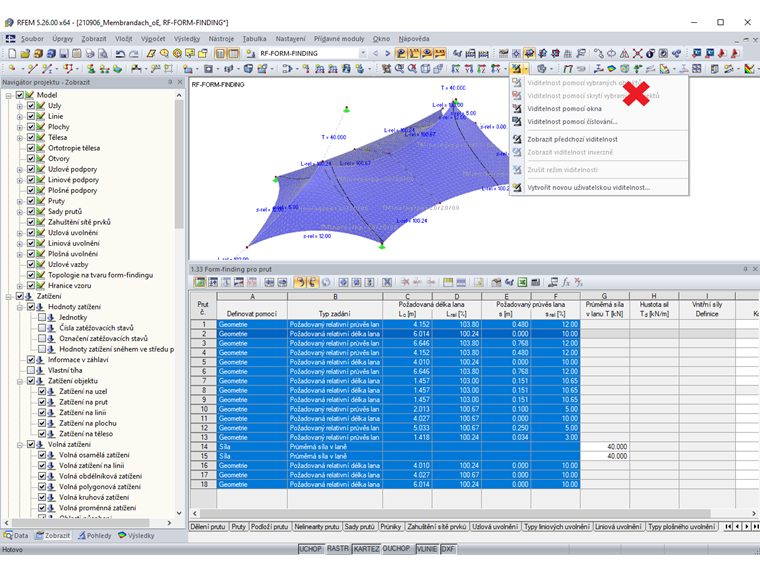The height and width of the screenshot is (570, 760).
Task: Click the View in Z direction icon
Action: (x=482, y=69)
